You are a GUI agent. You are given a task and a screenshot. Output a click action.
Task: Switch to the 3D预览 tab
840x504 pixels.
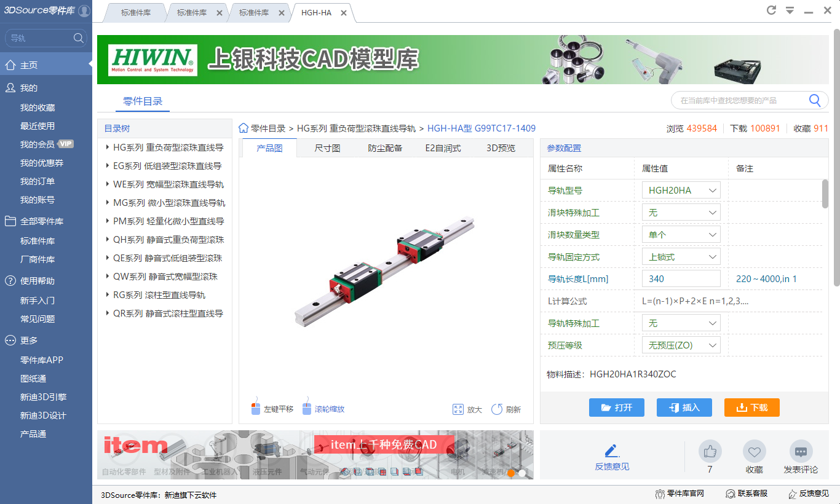pos(501,148)
